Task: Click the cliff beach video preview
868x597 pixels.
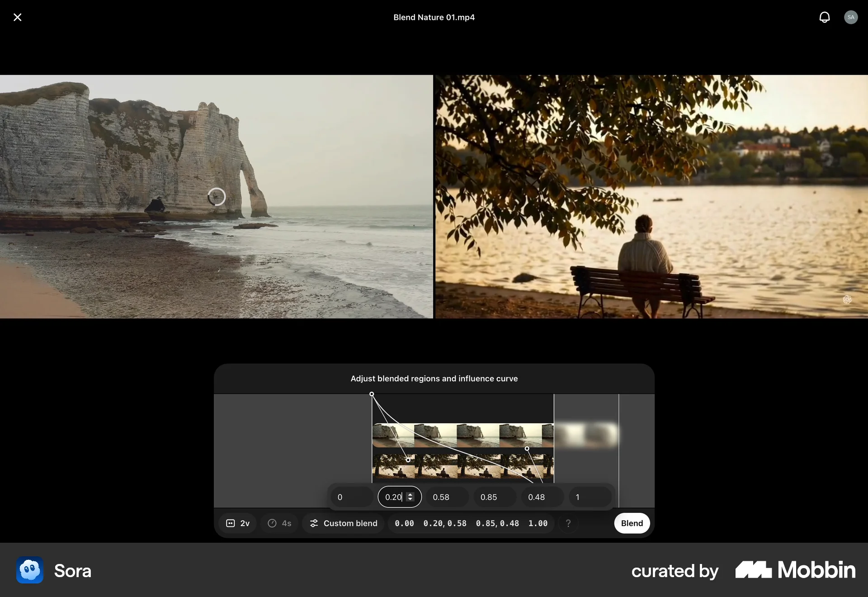Action: click(x=216, y=196)
